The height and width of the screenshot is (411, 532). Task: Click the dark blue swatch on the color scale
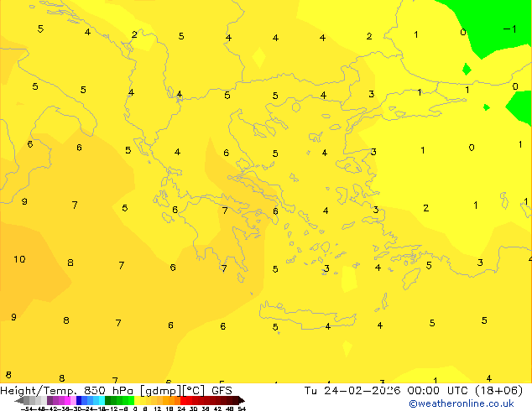click(79, 400)
